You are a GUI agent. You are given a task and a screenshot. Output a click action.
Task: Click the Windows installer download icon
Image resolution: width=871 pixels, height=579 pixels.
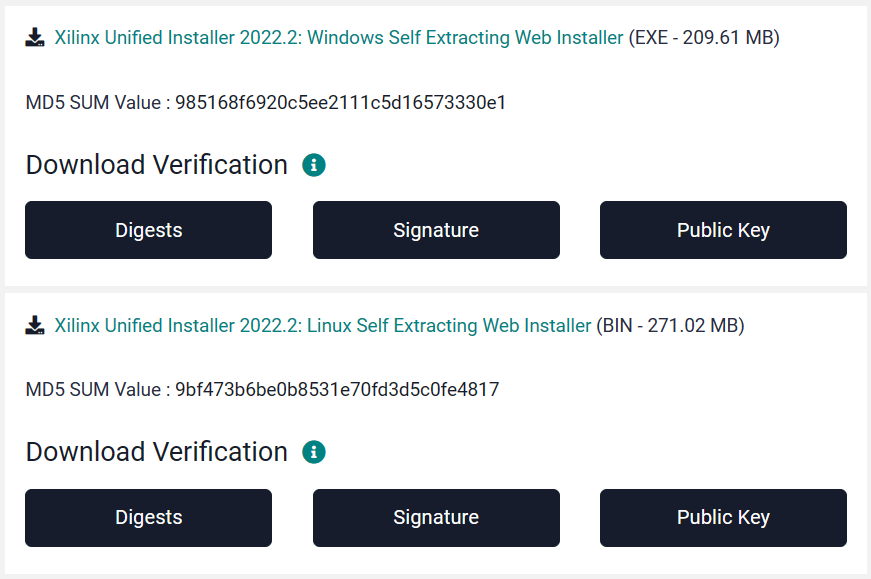click(x=37, y=37)
